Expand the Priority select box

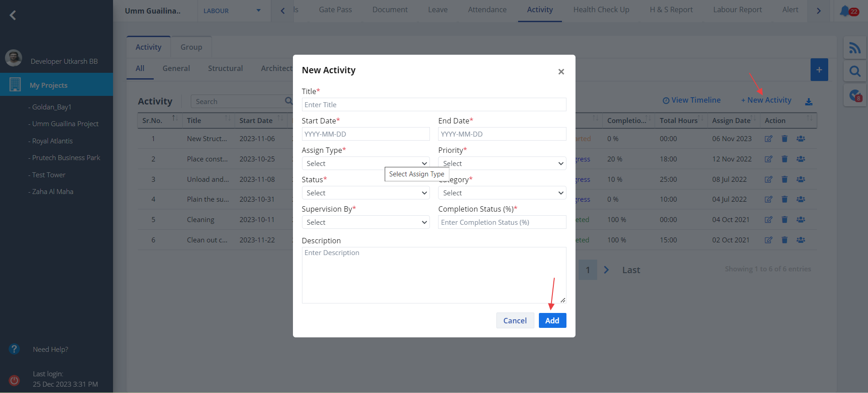coord(502,163)
